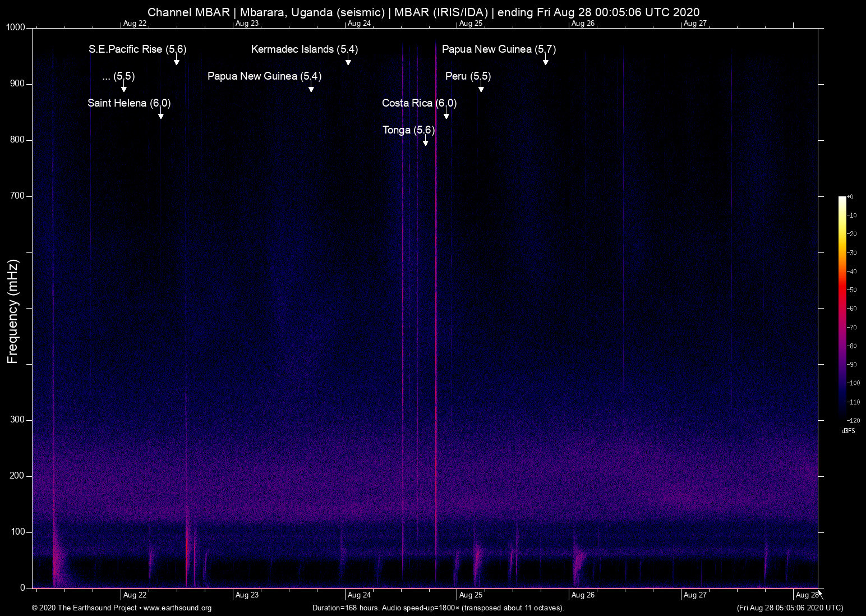Select the arrow under Papua New Guinea (5.7)
Viewport: 866px width, 616px height.
pos(545,61)
